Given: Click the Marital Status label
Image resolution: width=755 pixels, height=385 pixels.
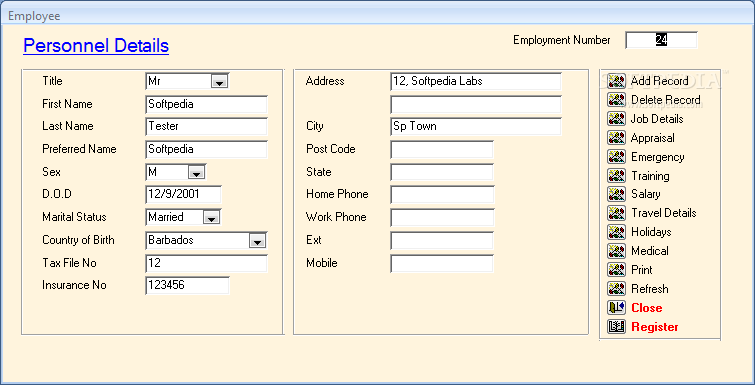Looking at the screenshot, I should [74, 217].
